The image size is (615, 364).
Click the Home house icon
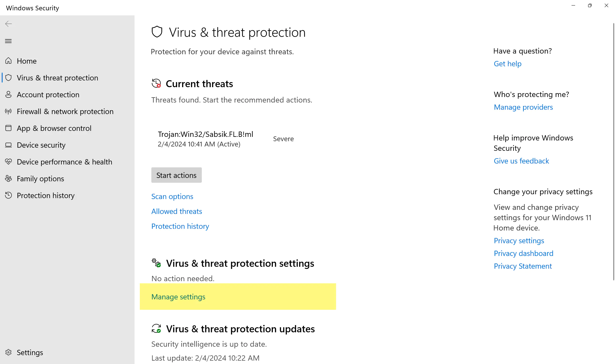(8, 61)
